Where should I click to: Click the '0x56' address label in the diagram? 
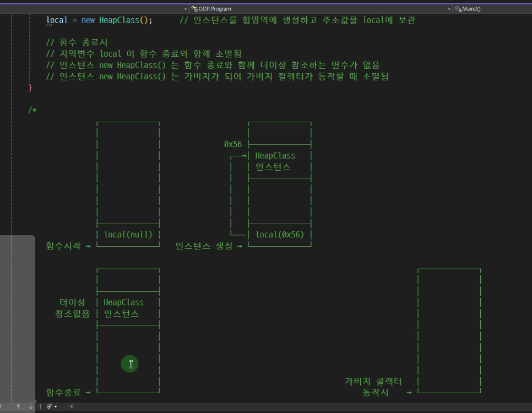point(233,144)
